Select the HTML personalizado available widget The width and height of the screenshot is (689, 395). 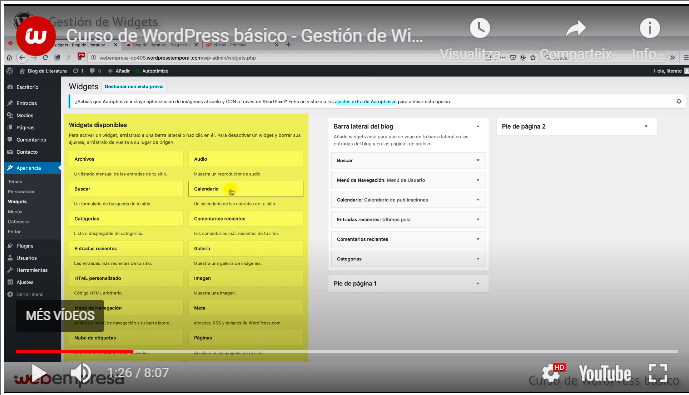tap(126, 278)
